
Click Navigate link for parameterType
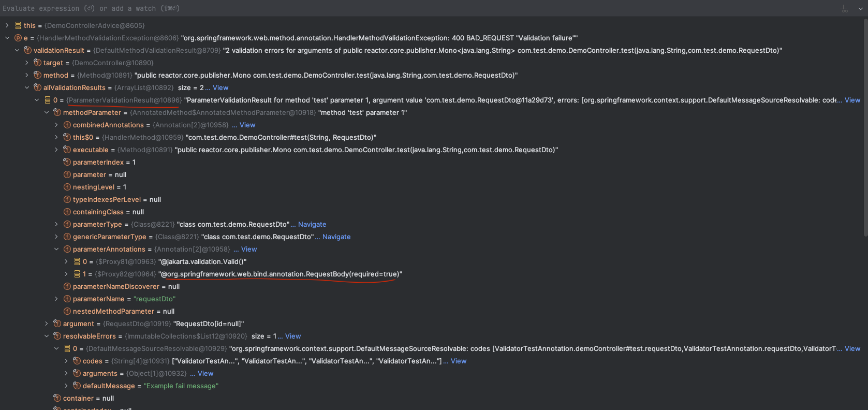click(312, 224)
